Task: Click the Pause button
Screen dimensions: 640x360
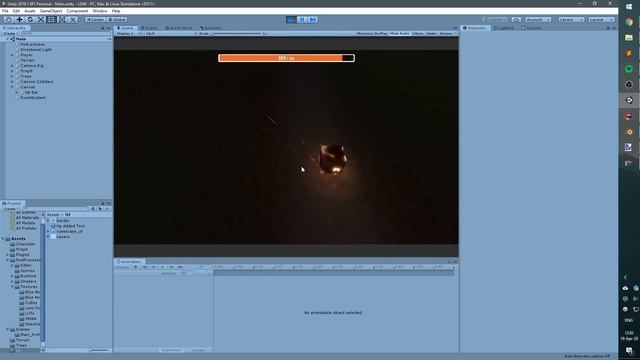Action: [x=302, y=20]
